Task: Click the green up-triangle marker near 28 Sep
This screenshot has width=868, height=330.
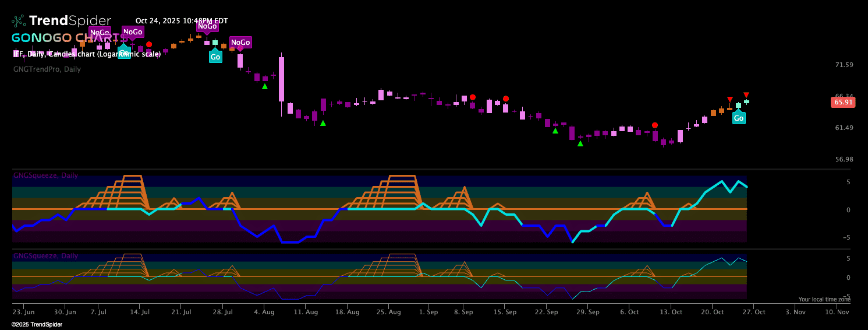Action: (580, 143)
